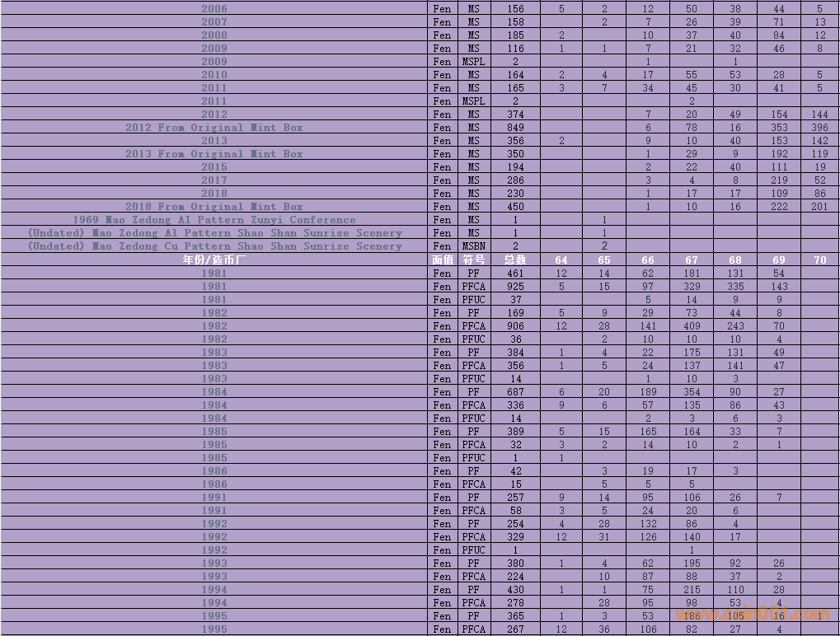Image resolution: width=840 pixels, height=636 pixels.
Task: Click the 2015 year row label
Action: click(214, 167)
